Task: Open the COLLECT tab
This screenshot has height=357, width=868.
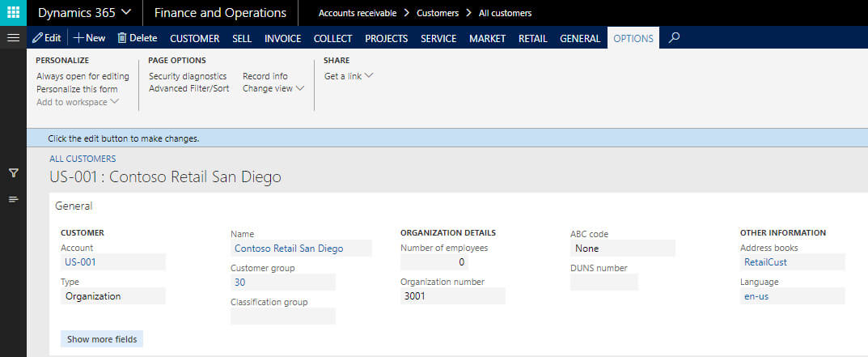Action: tap(332, 38)
